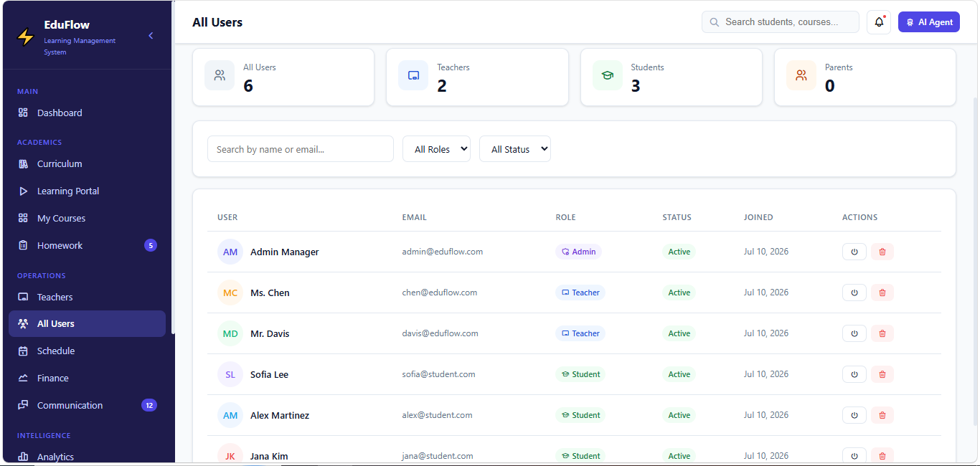Collapse the sidebar with the chevron arrow
Screen dimensions: 980x466
(151, 36)
